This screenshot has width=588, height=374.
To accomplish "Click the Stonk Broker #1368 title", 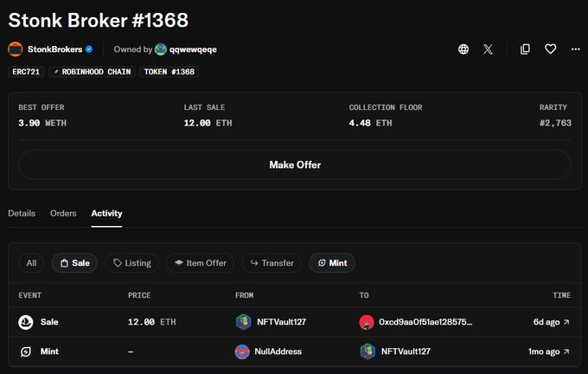I will pos(99,20).
